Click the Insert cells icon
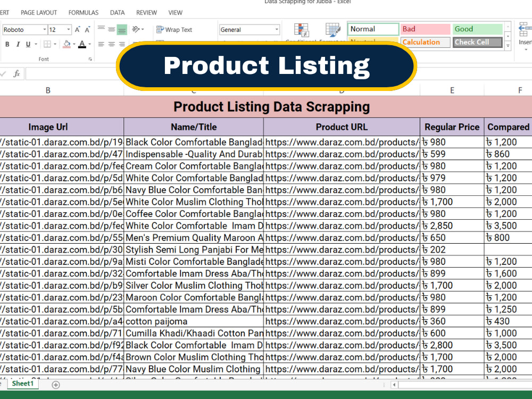 (x=525, y=29)
